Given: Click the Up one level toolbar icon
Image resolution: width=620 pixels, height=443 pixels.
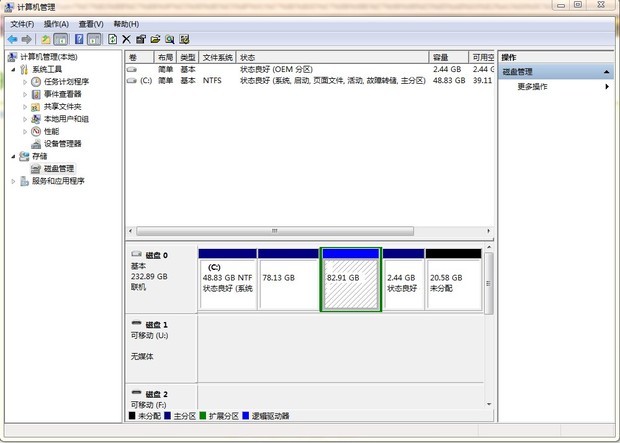Looking at the screenshot, I should click(x=45, y=39).
